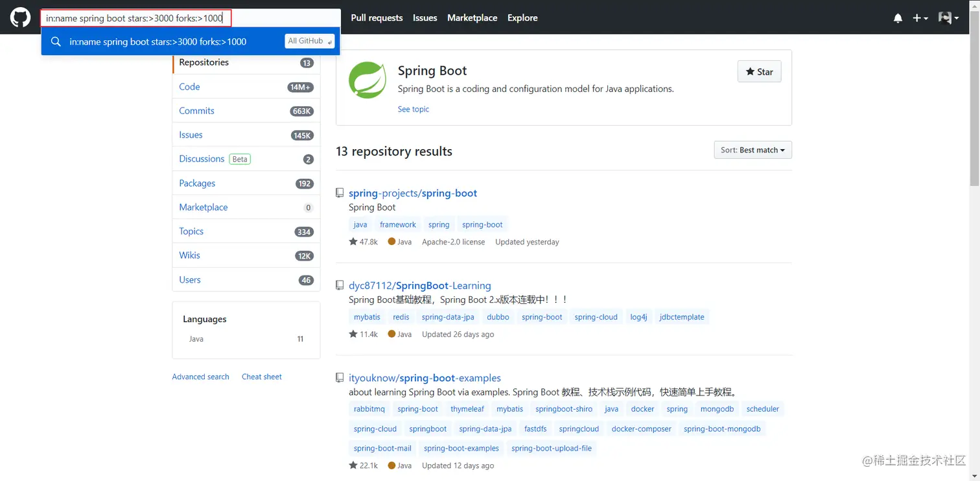This screenshot has width=980, height=481.
Task: Open Issues in the top header
Action: pos(425,18)
